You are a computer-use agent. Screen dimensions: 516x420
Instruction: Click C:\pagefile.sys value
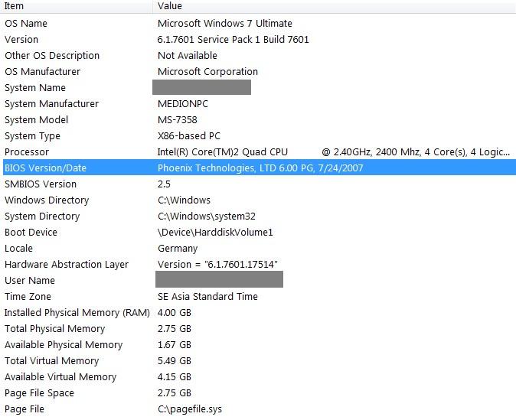click(190, 409)
